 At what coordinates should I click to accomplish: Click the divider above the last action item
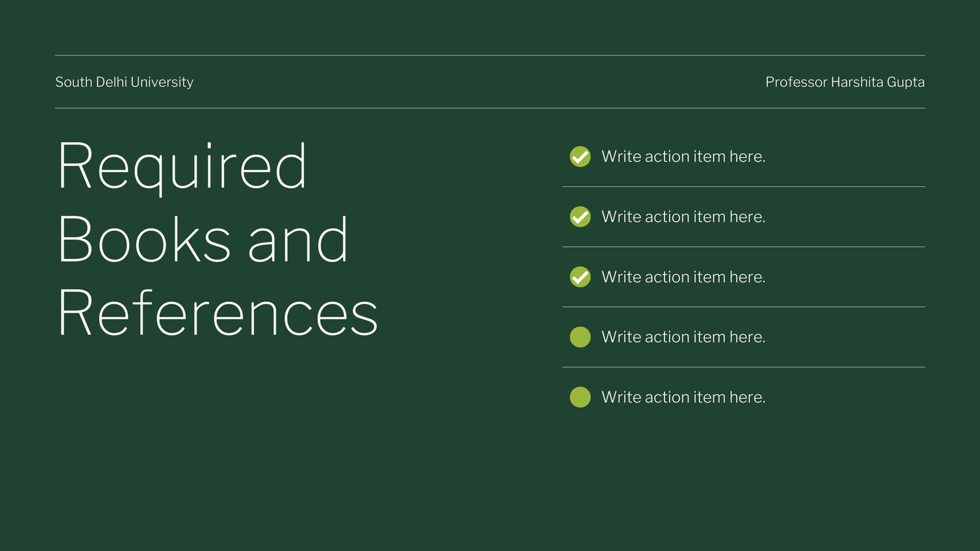(744, 367)
